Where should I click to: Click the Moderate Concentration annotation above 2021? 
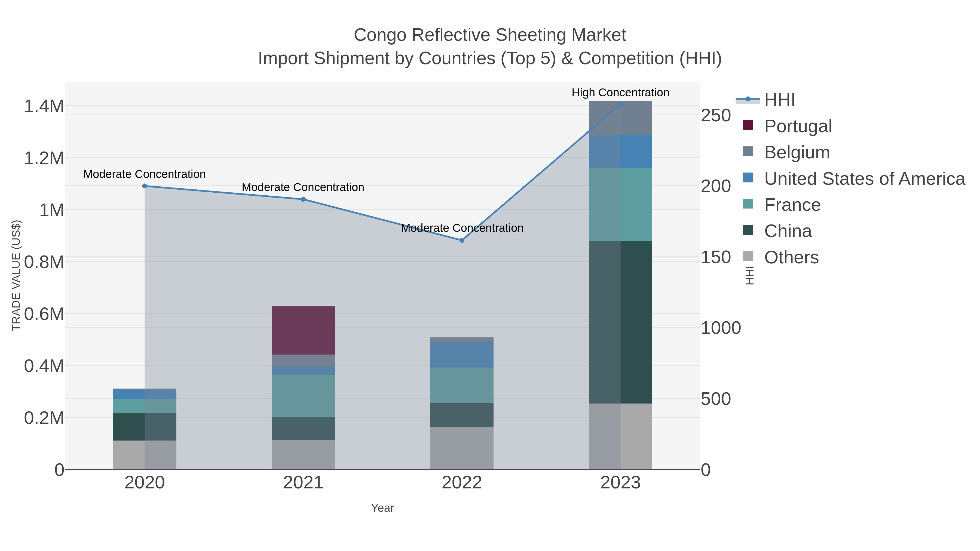point(303,187)
